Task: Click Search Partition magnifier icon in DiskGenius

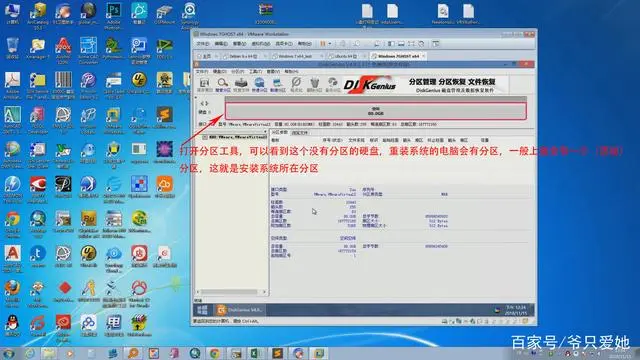Action: (222, 84)
